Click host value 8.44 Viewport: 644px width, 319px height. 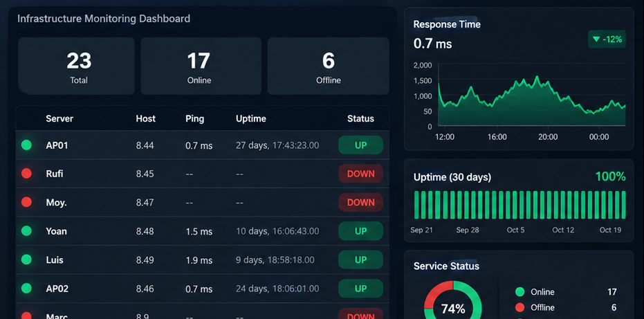click(145, 145)
